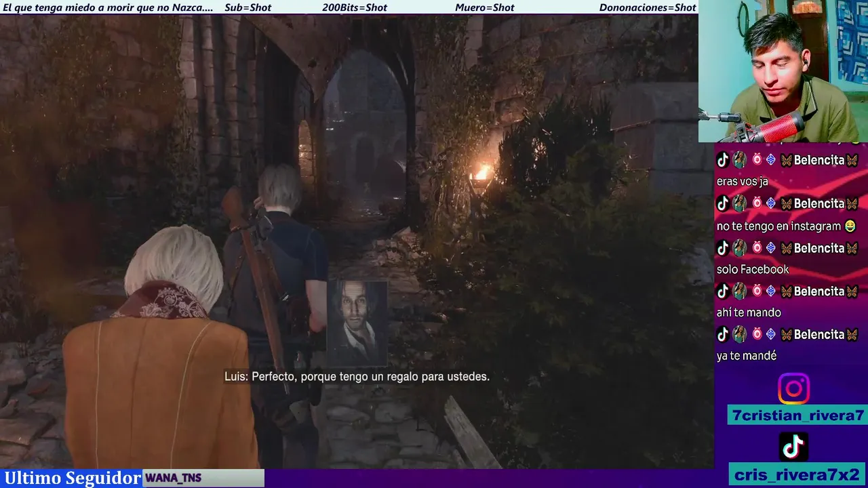Screen dimensions: 868x488
Task: Click chat message 'ahí te mando'
Action: pos(749,312)
